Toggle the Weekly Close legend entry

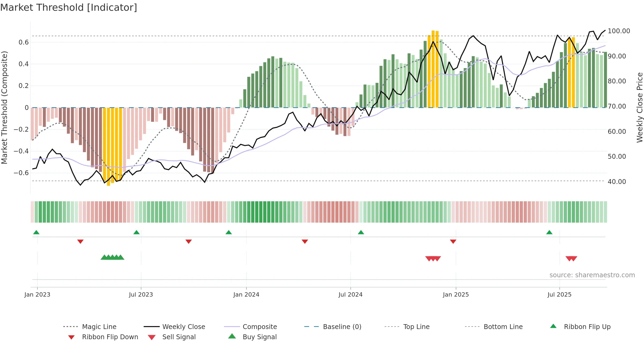[x=174, y=327]
